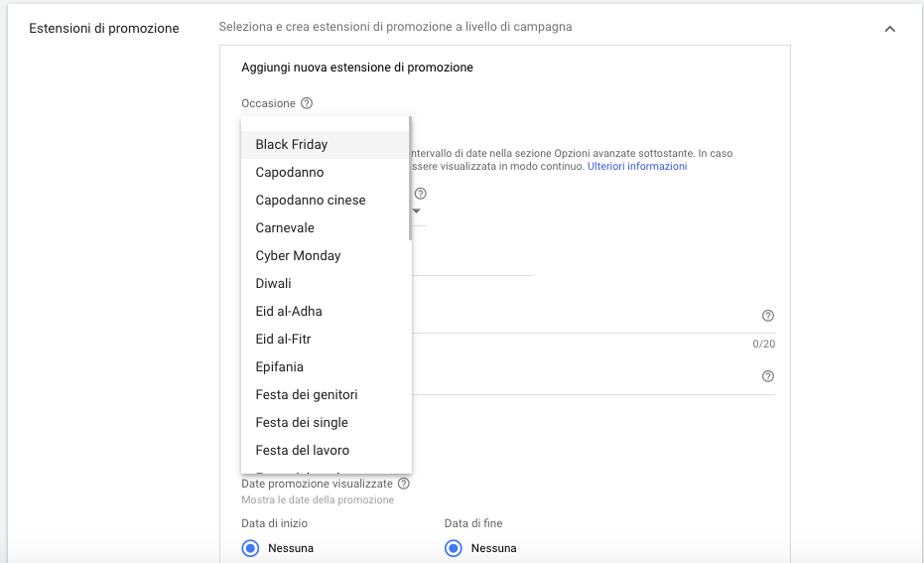Choose Black Friday from occasion list

coord(292,144)
